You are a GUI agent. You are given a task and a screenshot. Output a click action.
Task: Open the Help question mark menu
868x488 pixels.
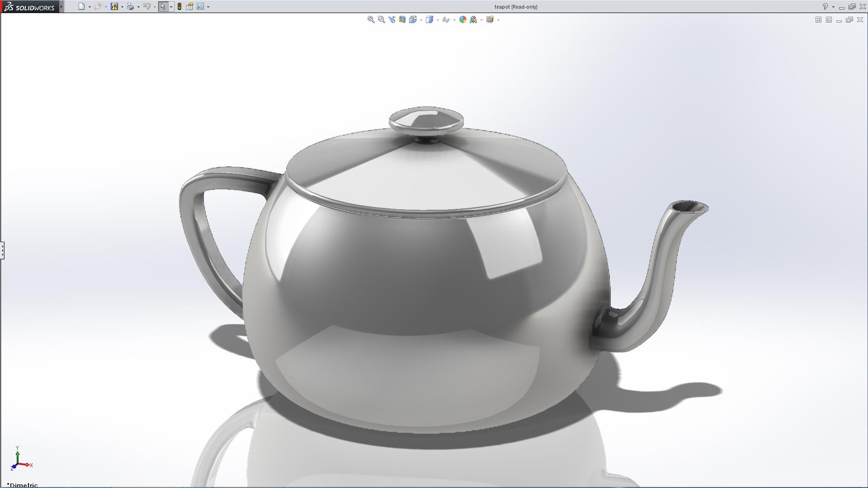[x=825, y=7]
